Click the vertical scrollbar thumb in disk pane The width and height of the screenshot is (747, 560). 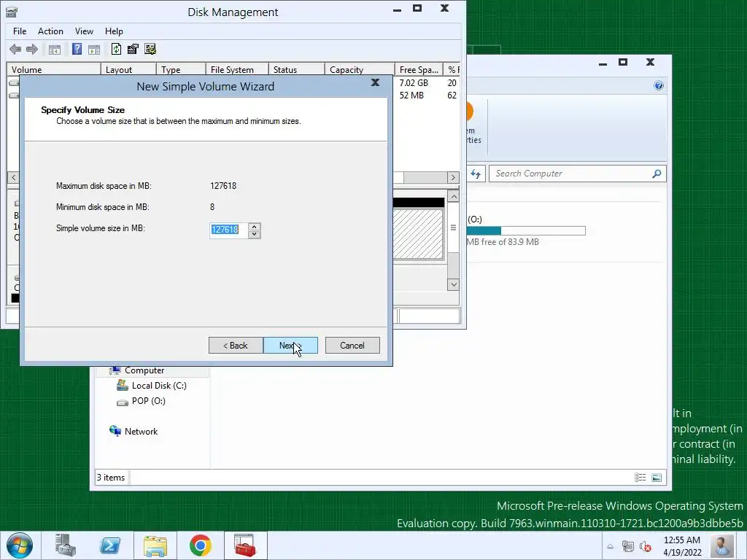tap(453, 227)
